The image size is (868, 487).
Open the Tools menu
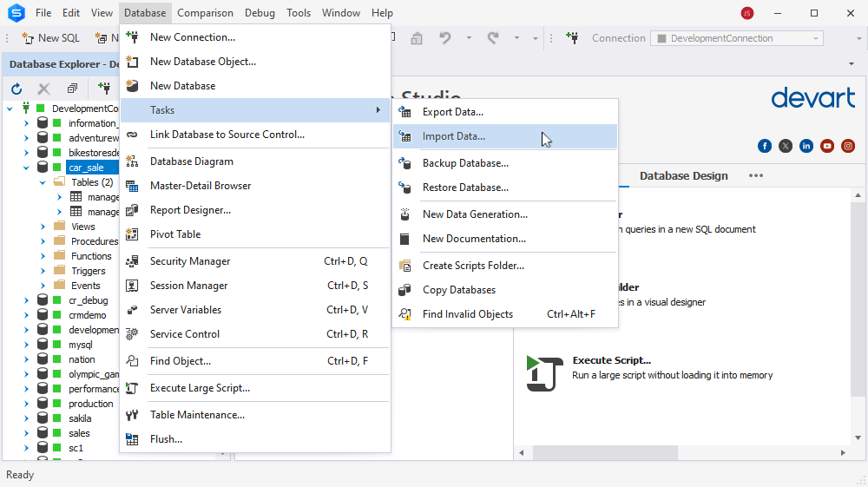299,13
